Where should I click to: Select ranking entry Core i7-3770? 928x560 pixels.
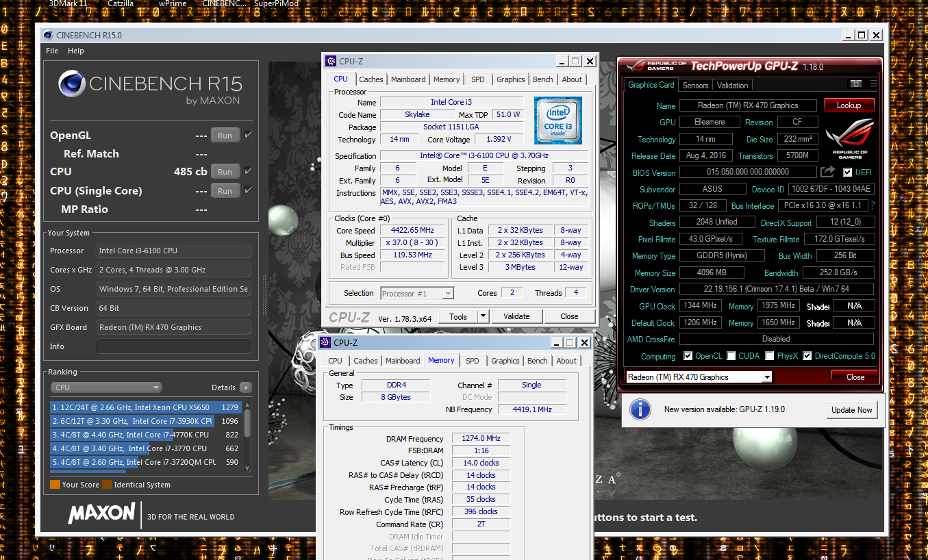(146, 448)
